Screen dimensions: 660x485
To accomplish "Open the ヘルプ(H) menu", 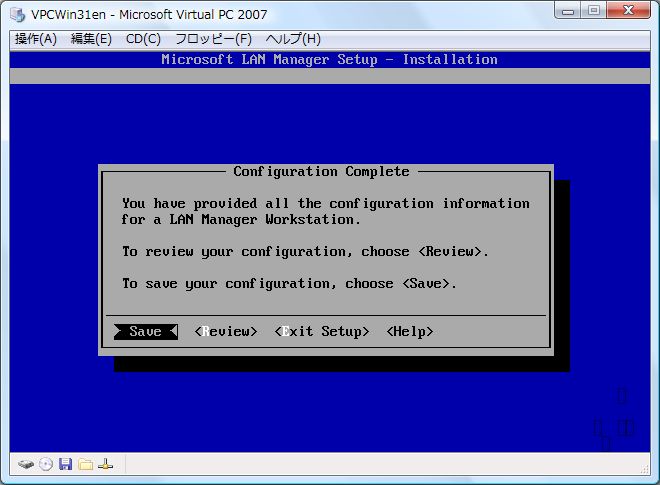I will coord(293,39).
